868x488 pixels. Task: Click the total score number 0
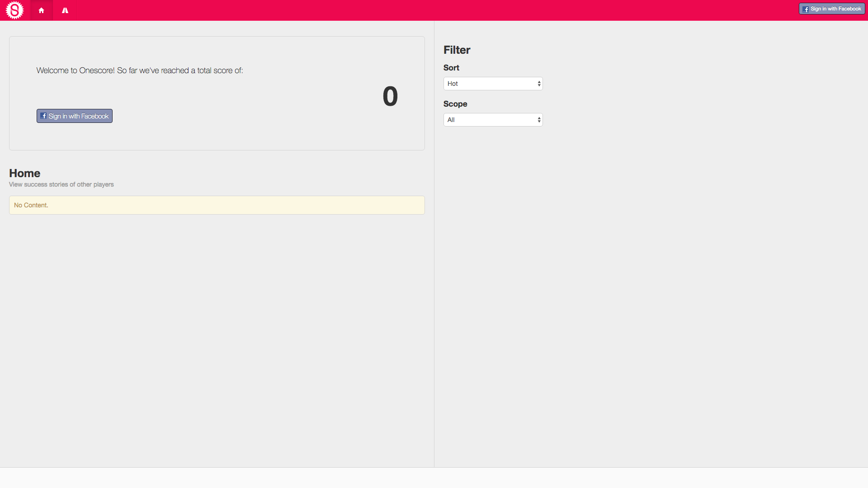(x=390, y=96)
